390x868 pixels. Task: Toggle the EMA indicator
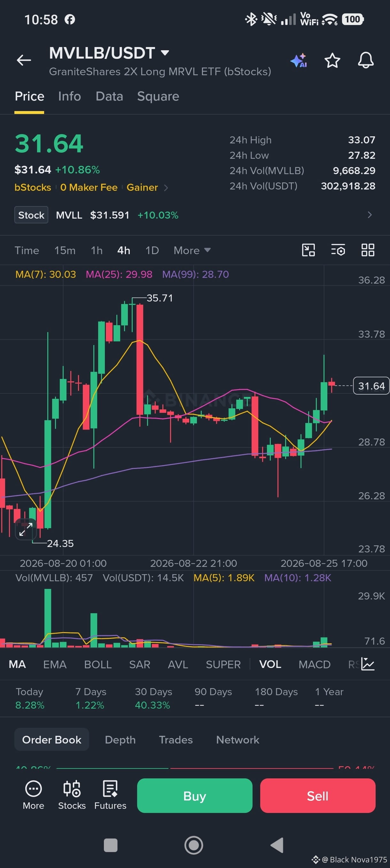55,664
